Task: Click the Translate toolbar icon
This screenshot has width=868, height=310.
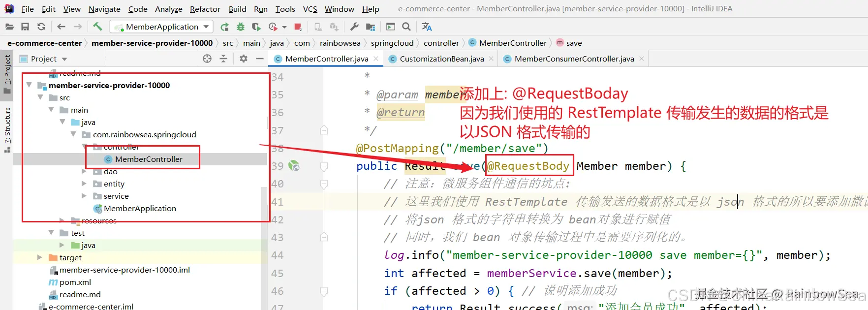Action: [427, 27]
